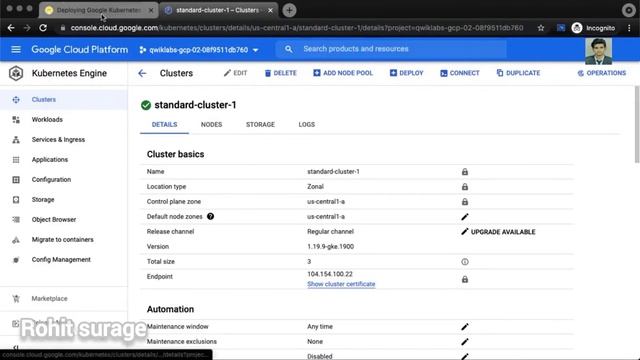
Task: Open a new browser tab
Action: (289, 10)
